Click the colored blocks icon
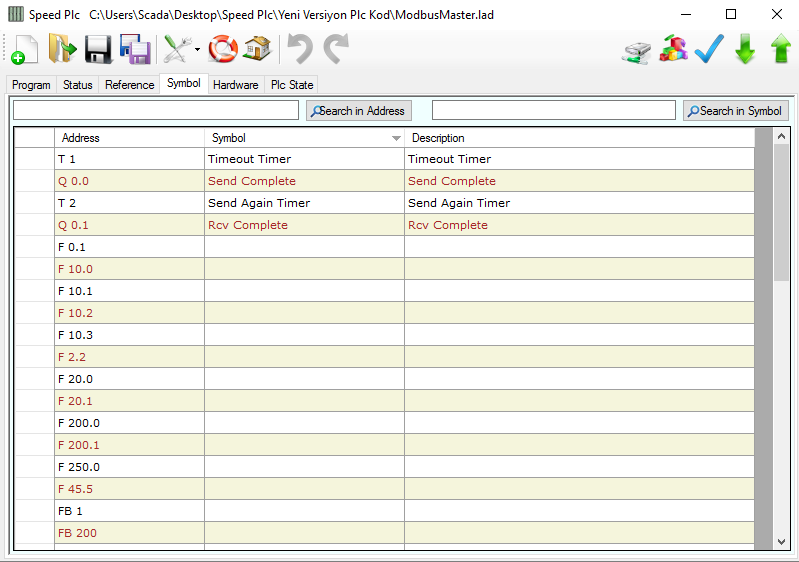The image size is (799, 562). (x=674, y=49)
